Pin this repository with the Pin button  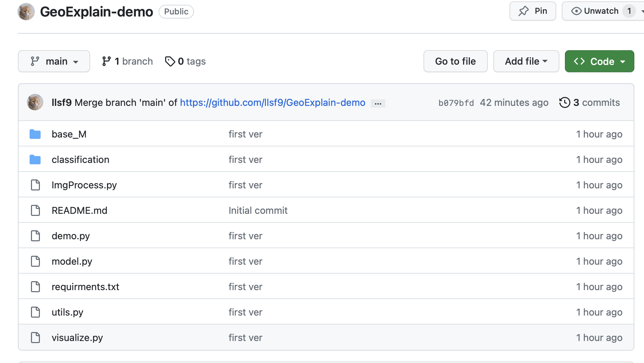pos(533,11)
